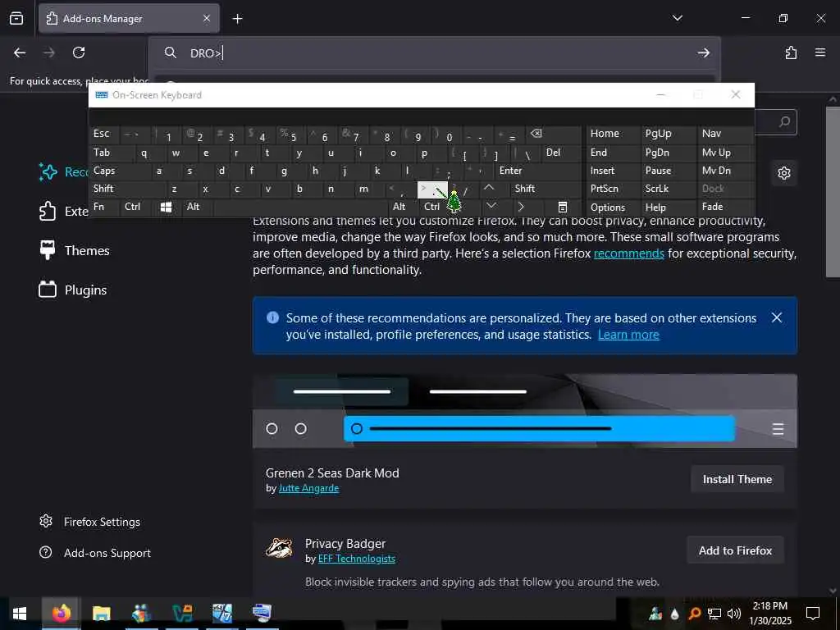Screen dimensions: 840x630
Task: Click the Firefox back arrow
Action: click(x=20, y=52)
